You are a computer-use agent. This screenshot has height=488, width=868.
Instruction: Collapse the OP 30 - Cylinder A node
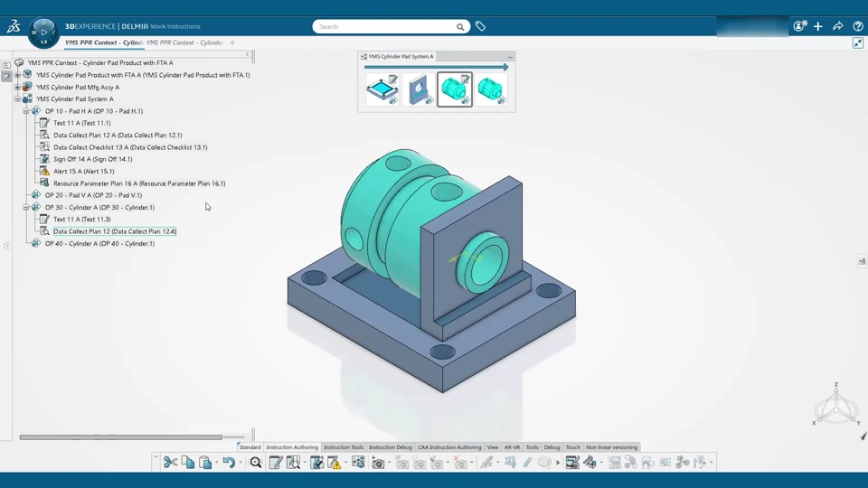pos(26,208)
